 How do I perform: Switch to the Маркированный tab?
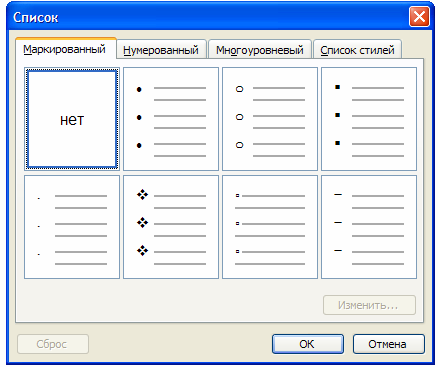(x=65, y=49)
